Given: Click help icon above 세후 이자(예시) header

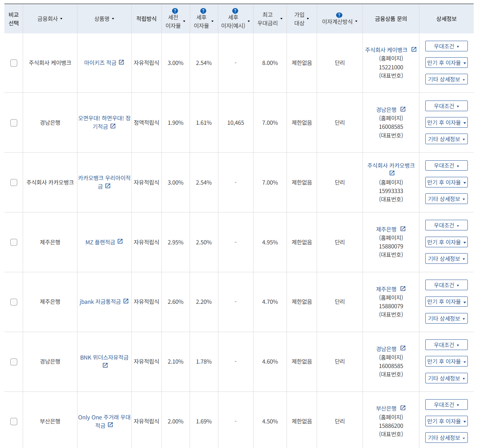Looking at the screenshot, I should [235, 11].
